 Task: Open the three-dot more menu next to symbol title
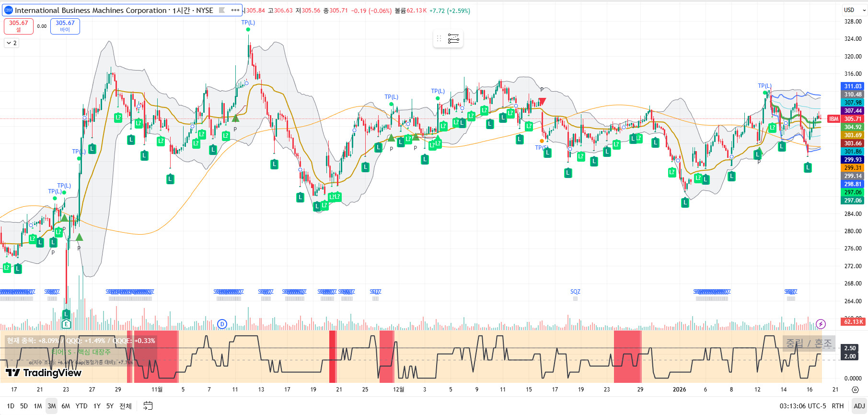(x=235, y=10)
